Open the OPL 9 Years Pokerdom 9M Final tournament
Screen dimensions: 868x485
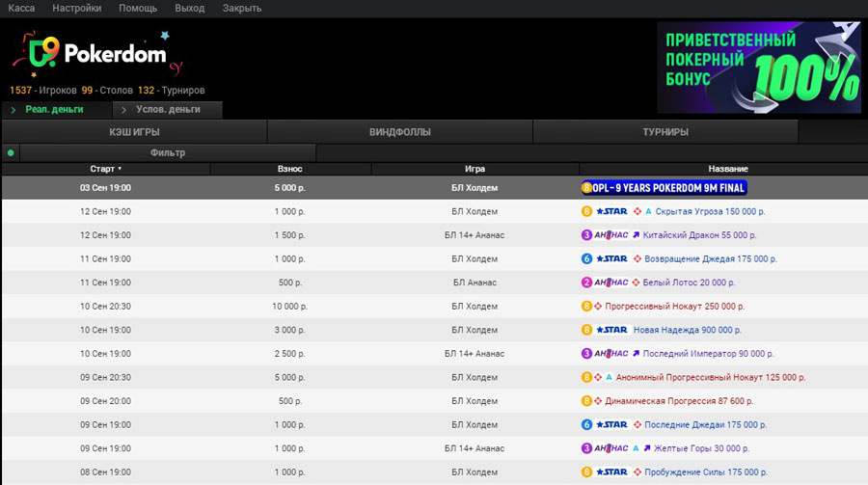(664, 188)
